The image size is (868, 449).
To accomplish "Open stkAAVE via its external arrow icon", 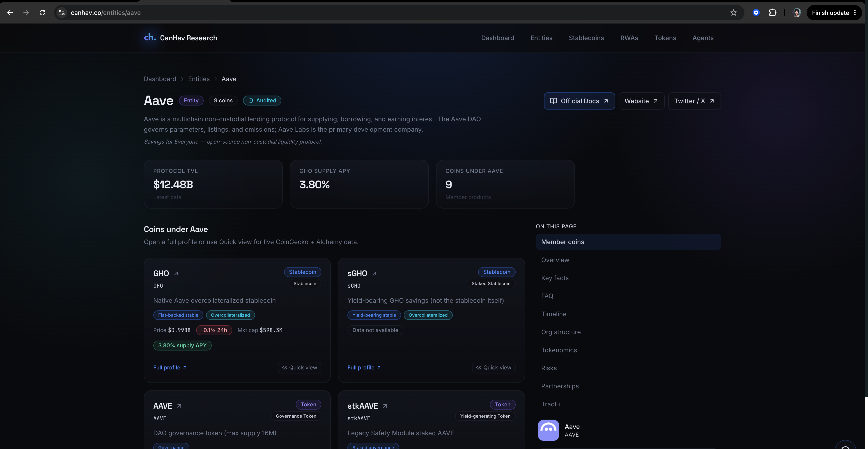I will point(385,406).
